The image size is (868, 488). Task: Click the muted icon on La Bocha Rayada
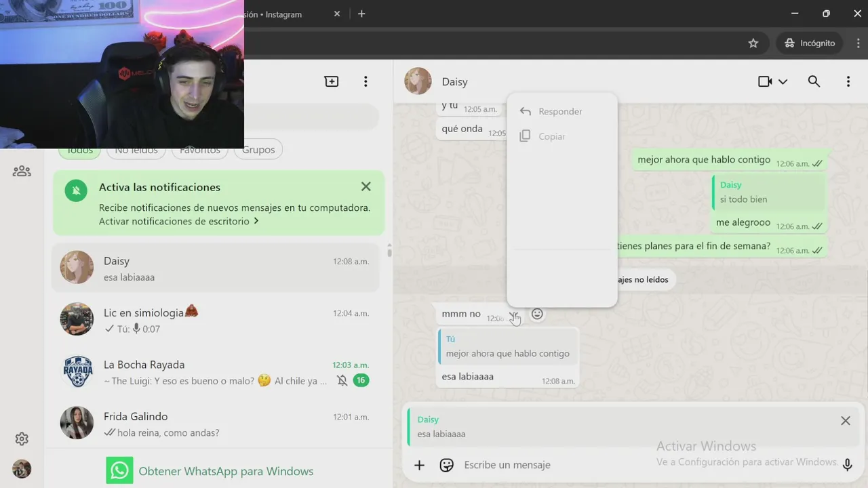coord(342,381)
